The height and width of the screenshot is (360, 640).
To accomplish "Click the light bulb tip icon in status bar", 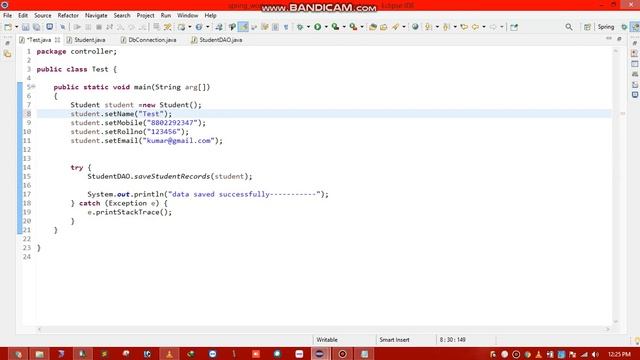I will click(x=636, y=340).
